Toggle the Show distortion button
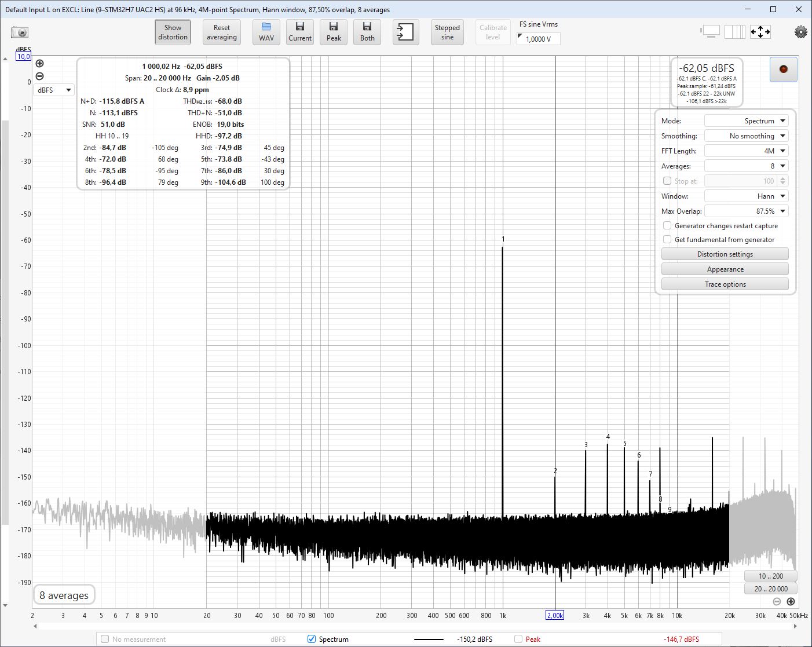812x647 pixels. [x=173, y=32]
